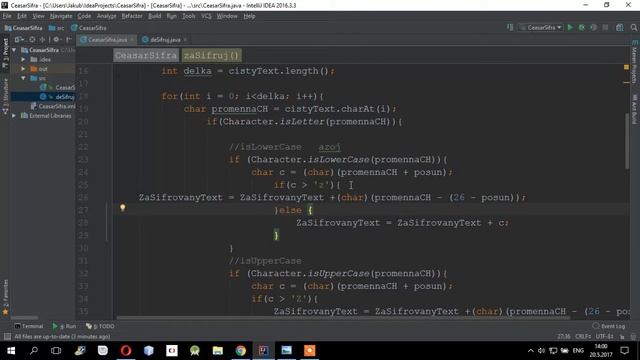The image size is (640, 360).
Task: Toggle the Favorites tool window side tab
Action: click(5, 298)
